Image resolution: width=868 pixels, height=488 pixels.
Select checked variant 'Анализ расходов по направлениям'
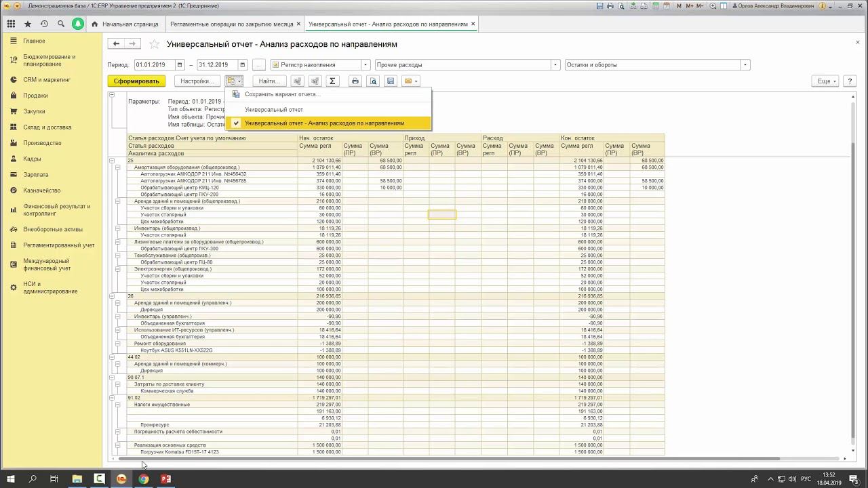324,123
